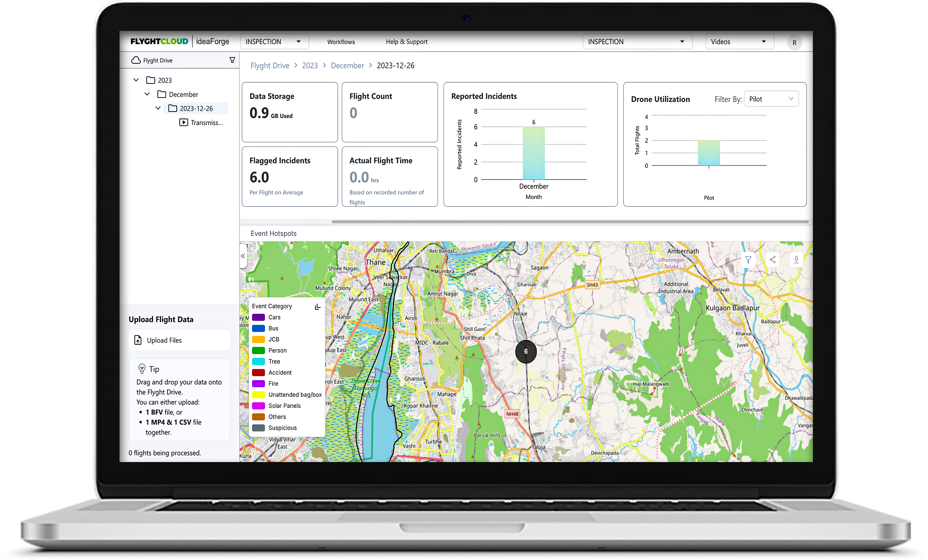Collapse the map side panel with the double-chevron
The width and height of the screenshot is (928, 560).
click(x=243, y=256)
